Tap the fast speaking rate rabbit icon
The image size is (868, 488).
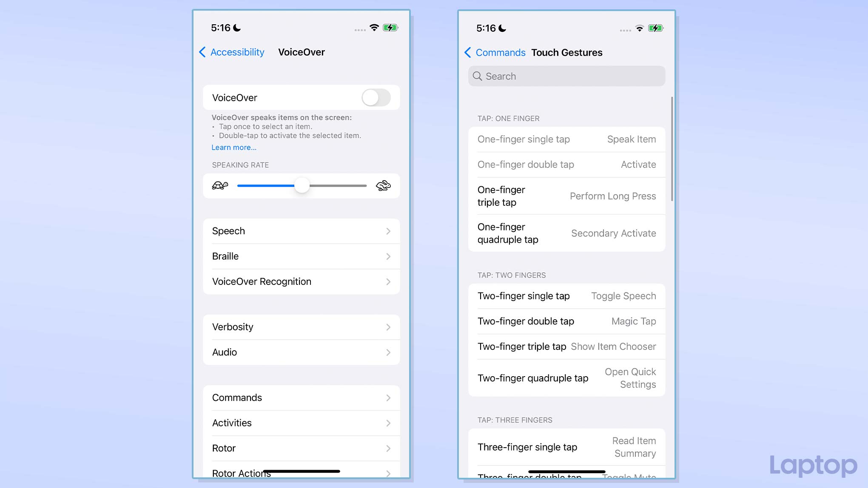point(383,185)
